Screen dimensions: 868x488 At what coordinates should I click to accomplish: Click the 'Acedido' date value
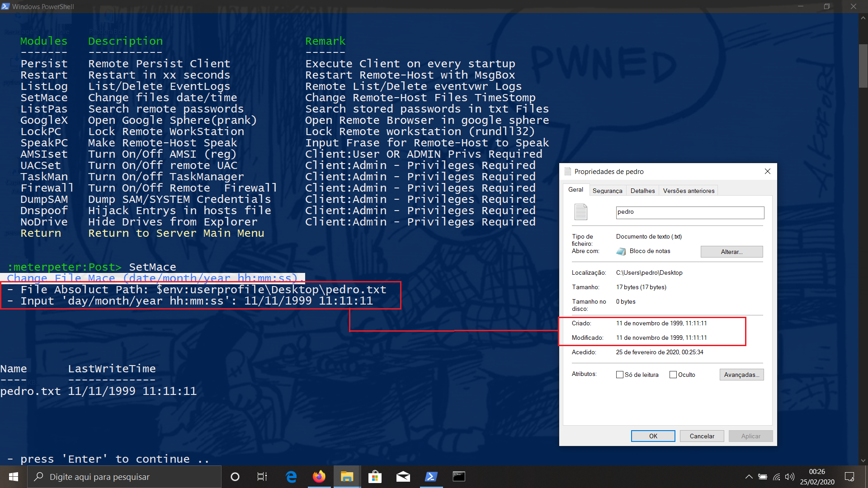pos(660,352)
